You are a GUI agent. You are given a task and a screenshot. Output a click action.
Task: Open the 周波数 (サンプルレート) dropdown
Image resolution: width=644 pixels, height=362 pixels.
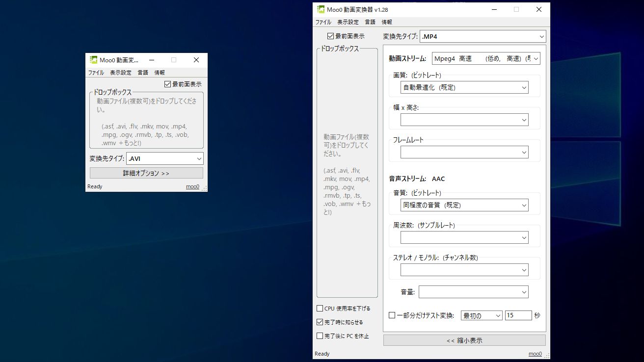click(x=464, y=237)
